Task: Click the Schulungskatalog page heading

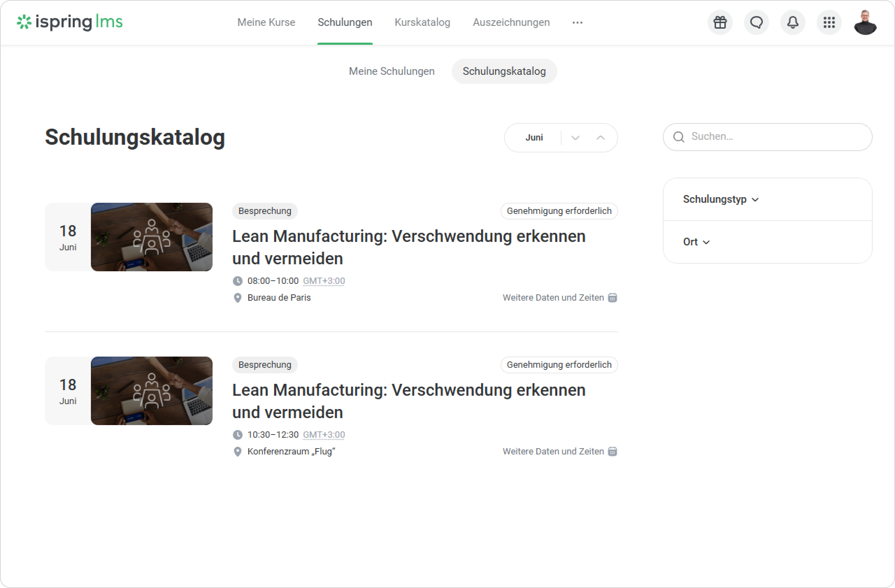Action: pyautogui.click(x=135, y=137)
